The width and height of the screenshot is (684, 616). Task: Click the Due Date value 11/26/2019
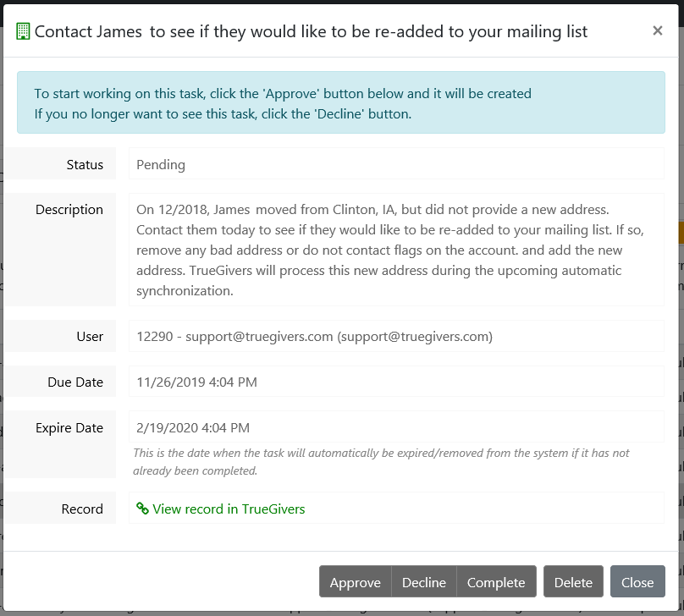click(x=196, y=382)
